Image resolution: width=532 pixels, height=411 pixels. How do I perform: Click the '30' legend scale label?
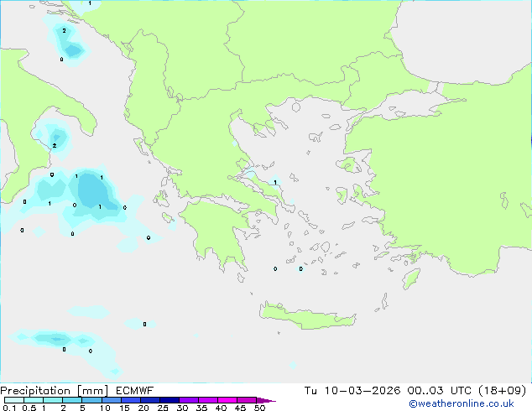183,408
